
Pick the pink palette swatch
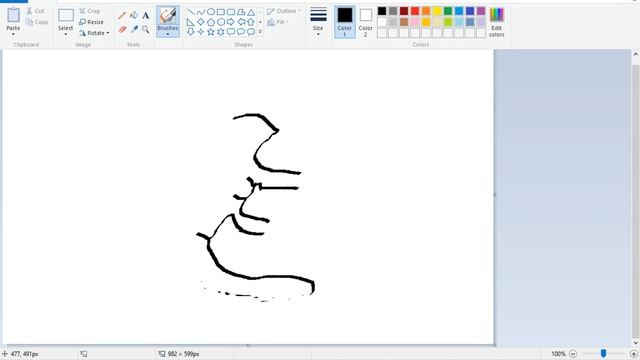coord(415,22)
